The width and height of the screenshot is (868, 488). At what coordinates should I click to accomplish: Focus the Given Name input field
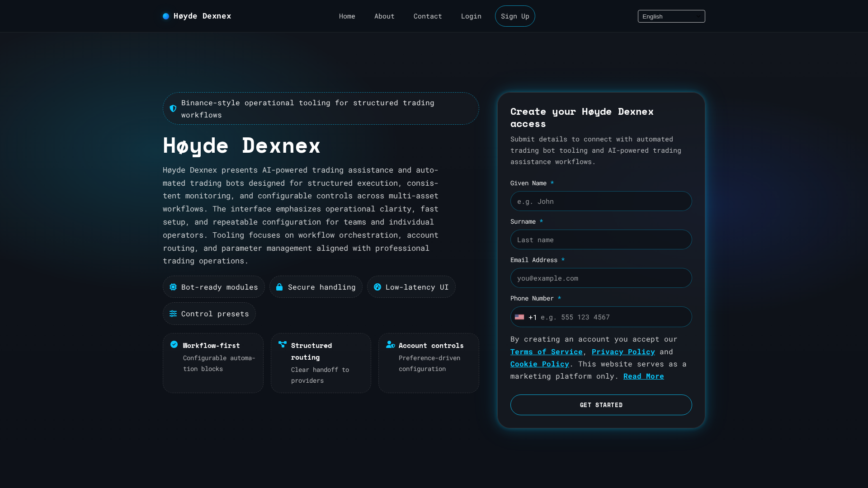point(601,201)
